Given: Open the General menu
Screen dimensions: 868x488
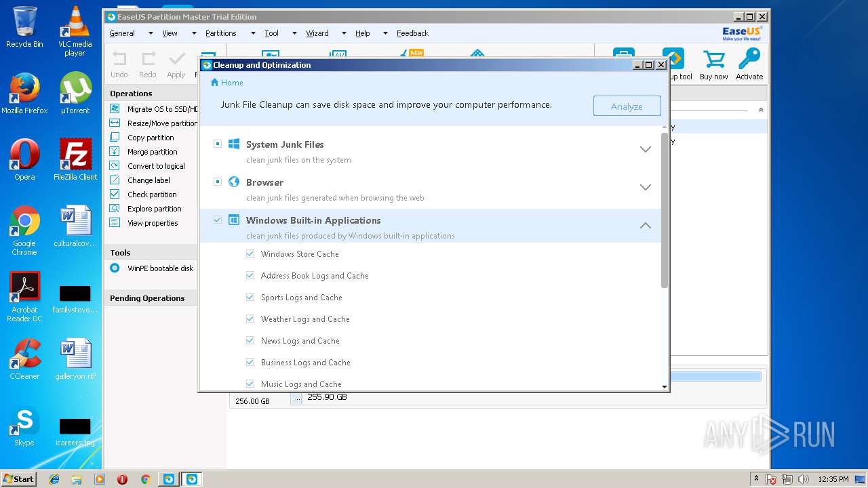Looking at the screenshot, I should click(x=122, y=33).
